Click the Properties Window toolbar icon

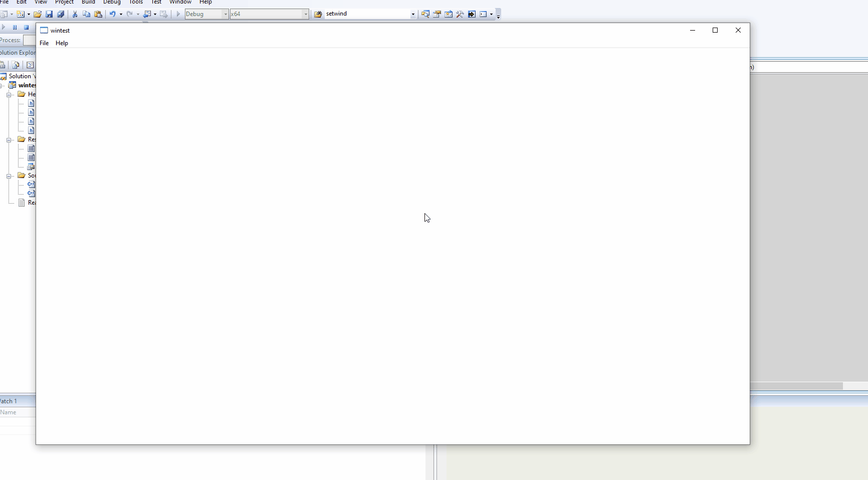click(x=437, y=14)
